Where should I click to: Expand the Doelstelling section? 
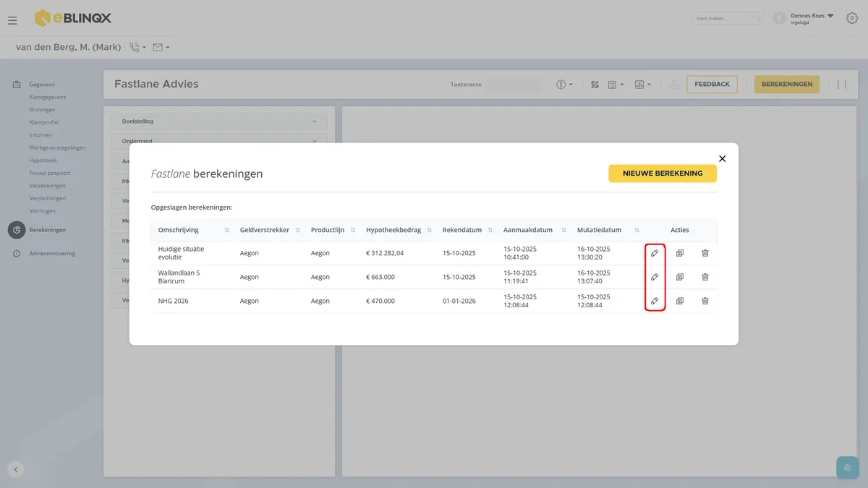pos(220,121)
